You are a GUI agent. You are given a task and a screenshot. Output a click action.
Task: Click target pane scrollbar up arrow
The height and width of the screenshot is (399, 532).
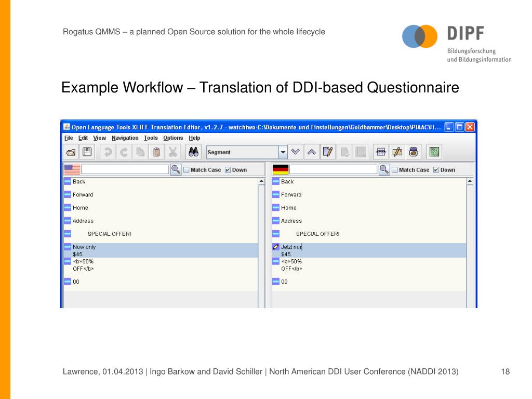pos(470,181)
